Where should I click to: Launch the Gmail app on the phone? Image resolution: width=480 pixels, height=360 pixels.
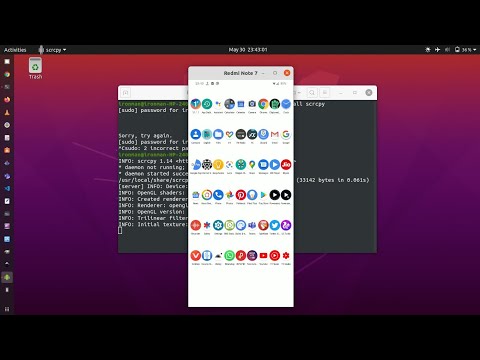pos(275,134)
